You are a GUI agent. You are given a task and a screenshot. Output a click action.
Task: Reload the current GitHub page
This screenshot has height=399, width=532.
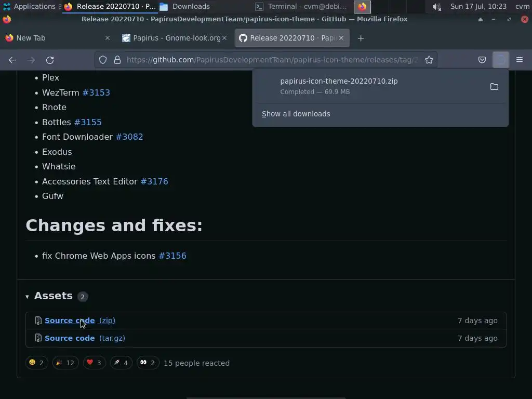click(50, 60)
